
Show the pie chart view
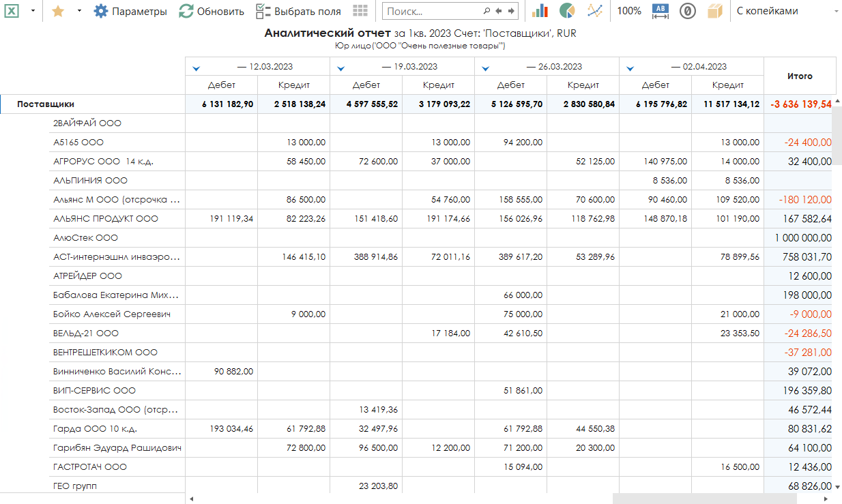[567, 11]
